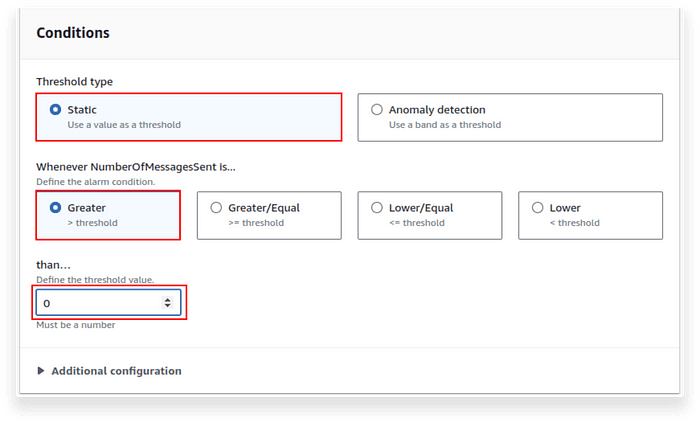Click the 'Whenever NumberOfMessagesSent is...' label
The height and width of the screenshot is (423, 700).
136,167
